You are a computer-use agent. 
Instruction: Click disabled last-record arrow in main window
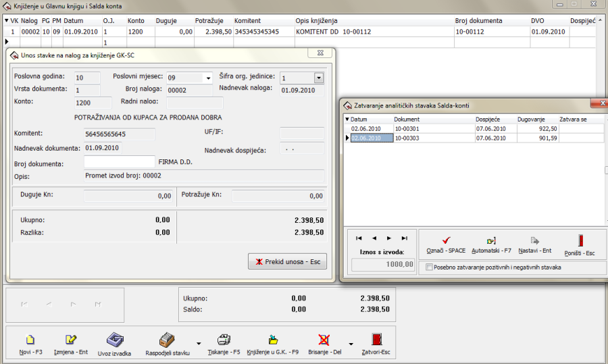tap(98, 305)
